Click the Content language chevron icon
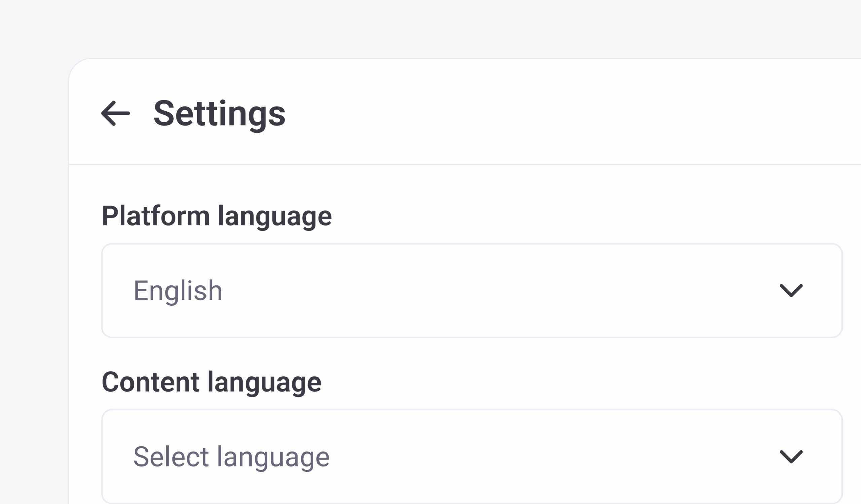Viewport: 861px width, 504px height. click(791, 457)
